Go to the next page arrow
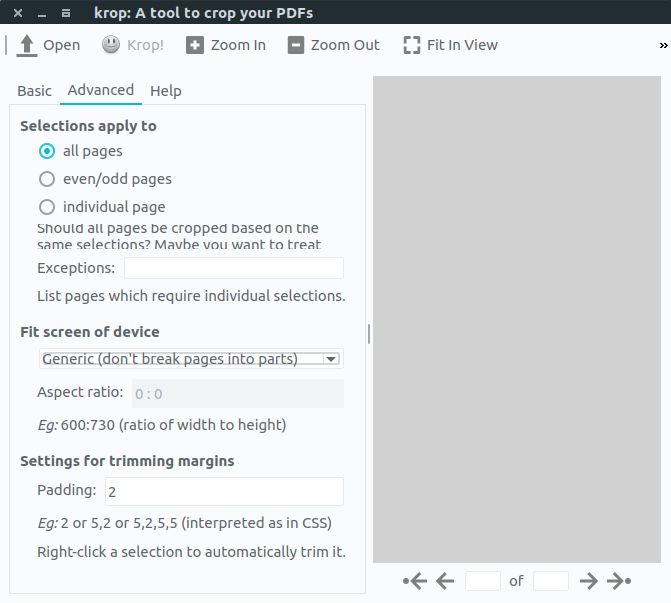Image resolution: width=671 pixels, height=603 pixels. 589,581
